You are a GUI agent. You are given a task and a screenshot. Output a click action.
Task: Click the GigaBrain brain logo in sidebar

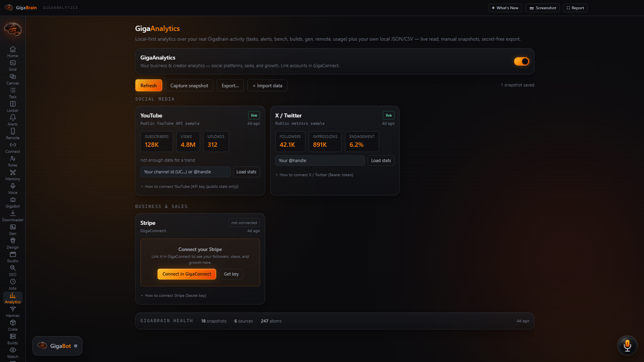[12, 29]
